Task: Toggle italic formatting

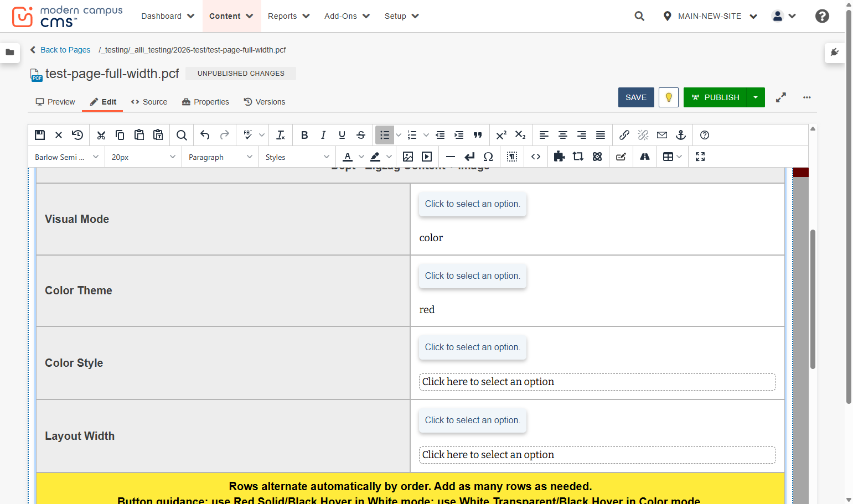Action: 323,135
